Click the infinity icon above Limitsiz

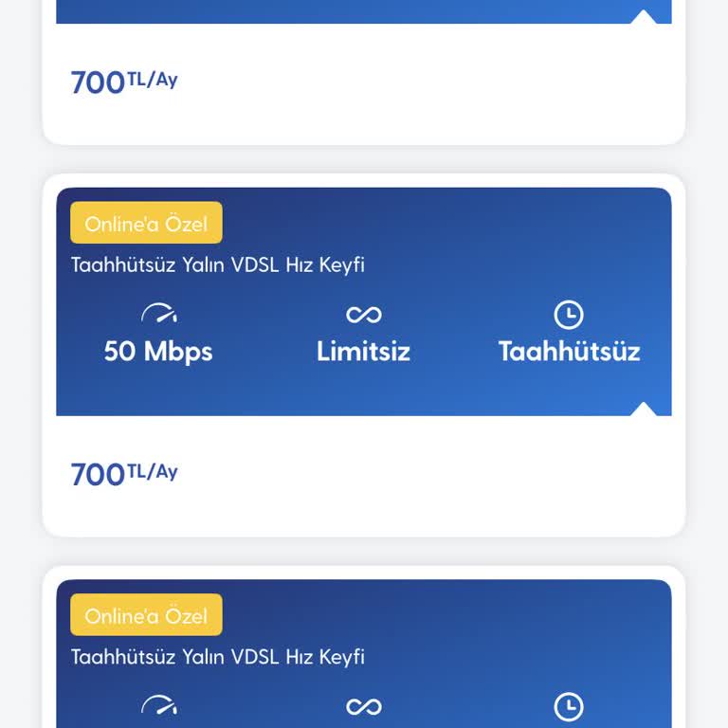click(363, 314)
